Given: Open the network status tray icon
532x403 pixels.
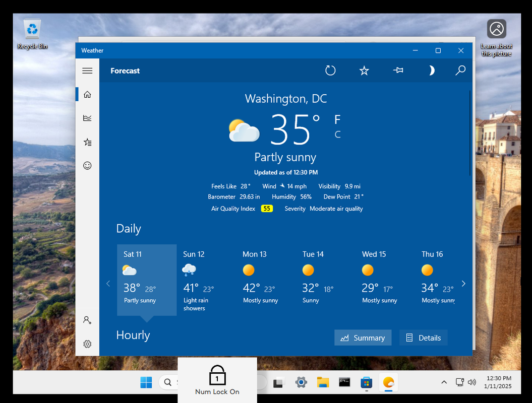Looking at the screenshot, I should pyautogui.click(x=460, y=382).
